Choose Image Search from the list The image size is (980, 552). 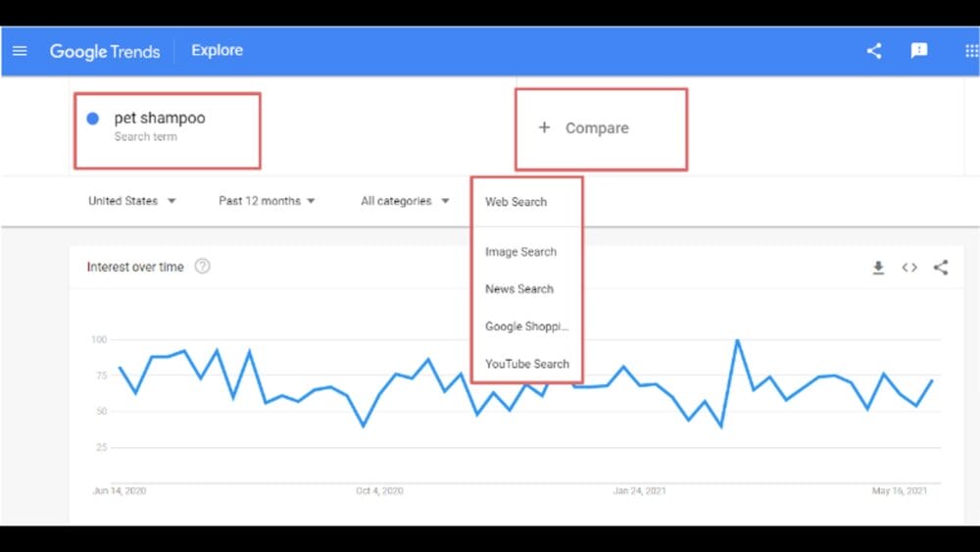pos(520,252)
